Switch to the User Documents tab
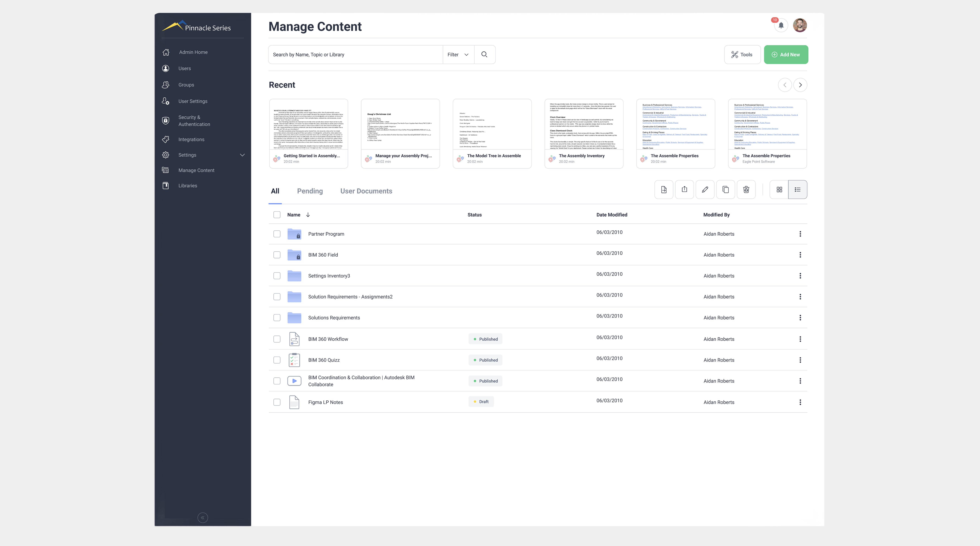The image size is (980, 546). 366,191
